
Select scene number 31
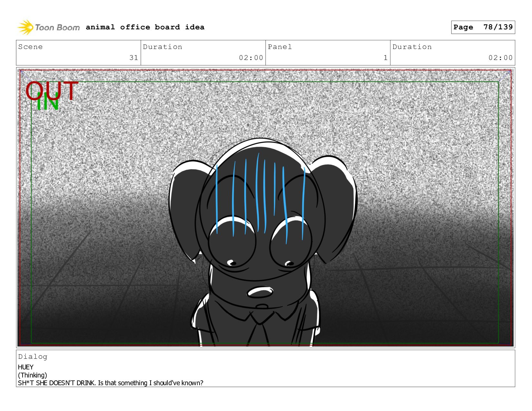[x=134, y=58]
